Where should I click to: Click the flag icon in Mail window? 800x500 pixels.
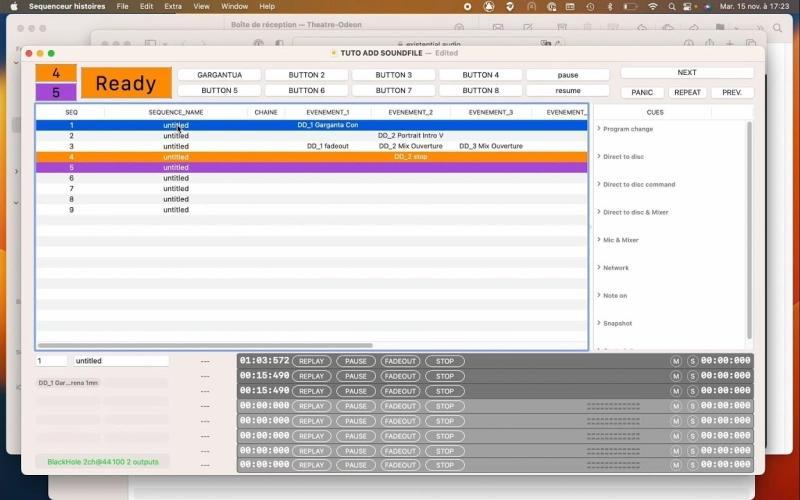(x=720, y=28)
